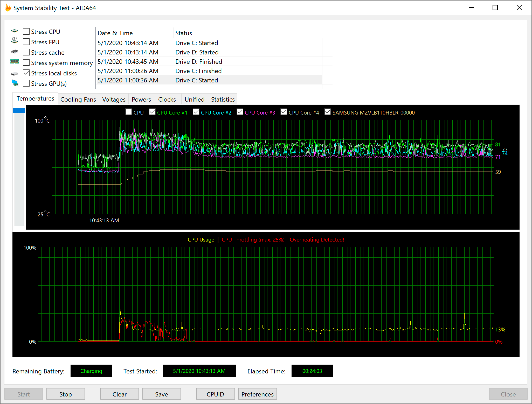Switch to the Cooling Fans tab
Screen dimensions: 532x404
tap(78, 100)
